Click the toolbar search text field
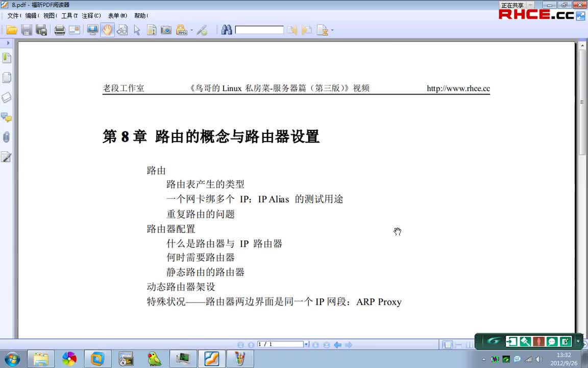The width and height of the screenshot is (588, 368). (x=259, y=30)
